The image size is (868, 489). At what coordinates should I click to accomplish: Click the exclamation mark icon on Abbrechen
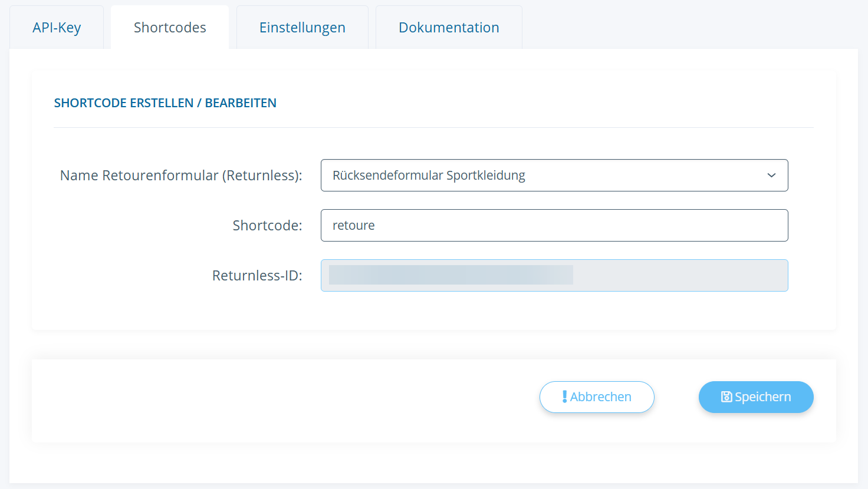tap(564, 397)
